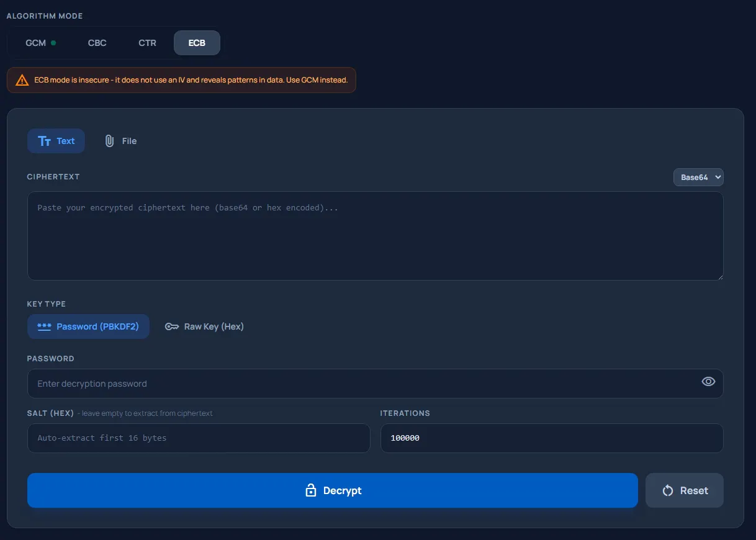Switch to CBC mode
Screen dimensions: 756x540
[x=97, y=43]
